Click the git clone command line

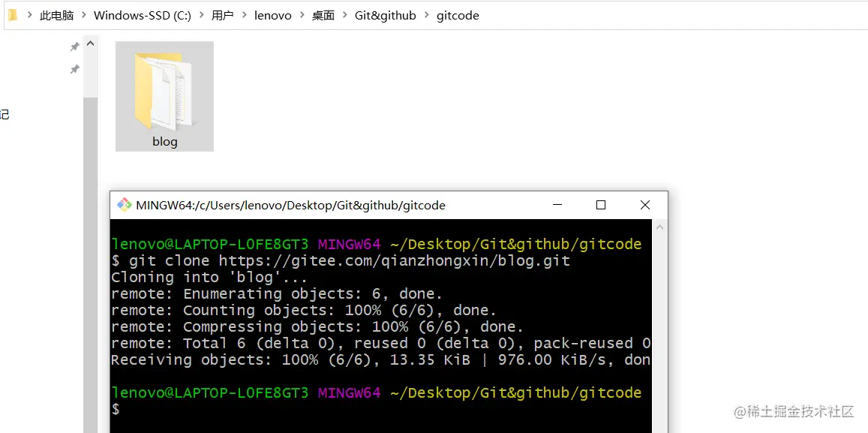pyautogui.click(x=341, y=260)
